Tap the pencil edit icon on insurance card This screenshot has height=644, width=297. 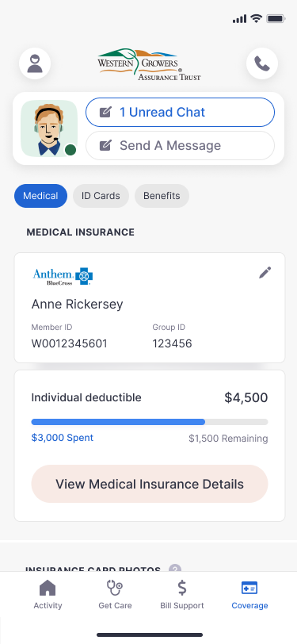265,273
